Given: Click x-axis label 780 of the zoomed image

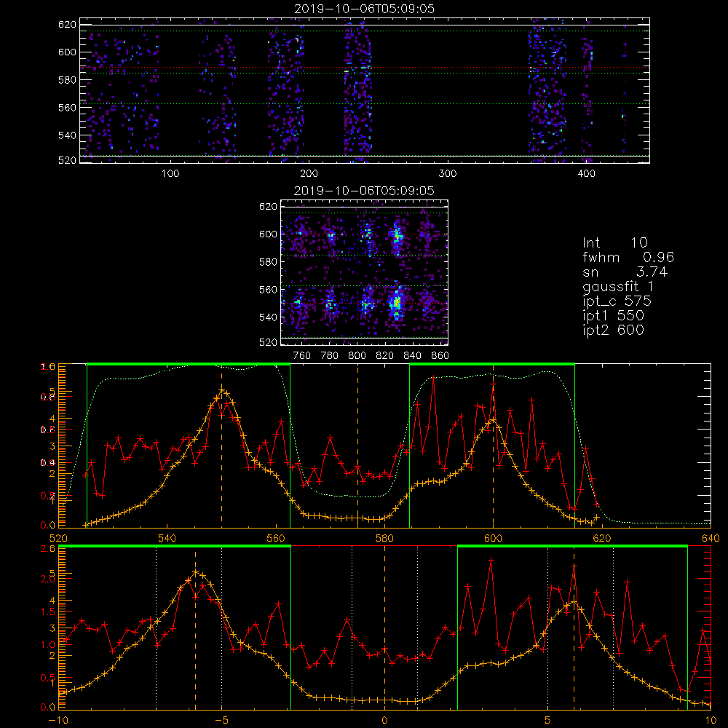Looking at the screenshot, I should [330, 356].
